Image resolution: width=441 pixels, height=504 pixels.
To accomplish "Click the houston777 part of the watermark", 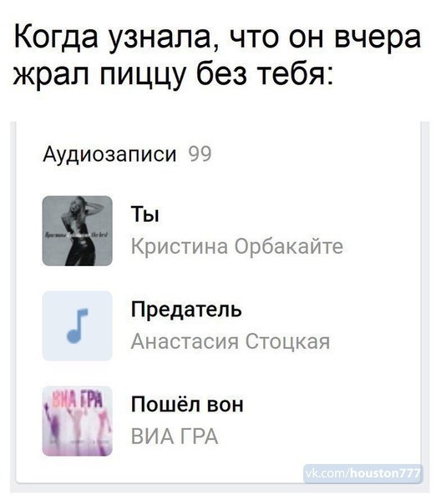I will coord(385,473).
